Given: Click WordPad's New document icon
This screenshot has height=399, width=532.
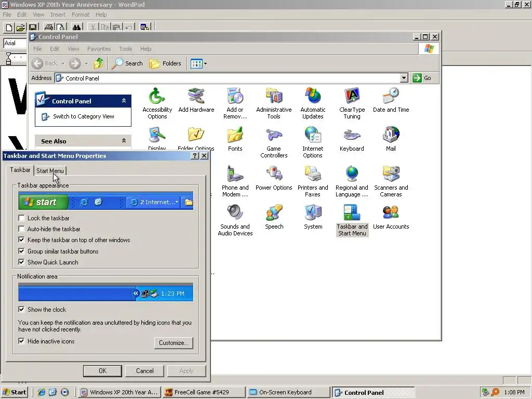Looking at the screenshot, I should point(9,27).
